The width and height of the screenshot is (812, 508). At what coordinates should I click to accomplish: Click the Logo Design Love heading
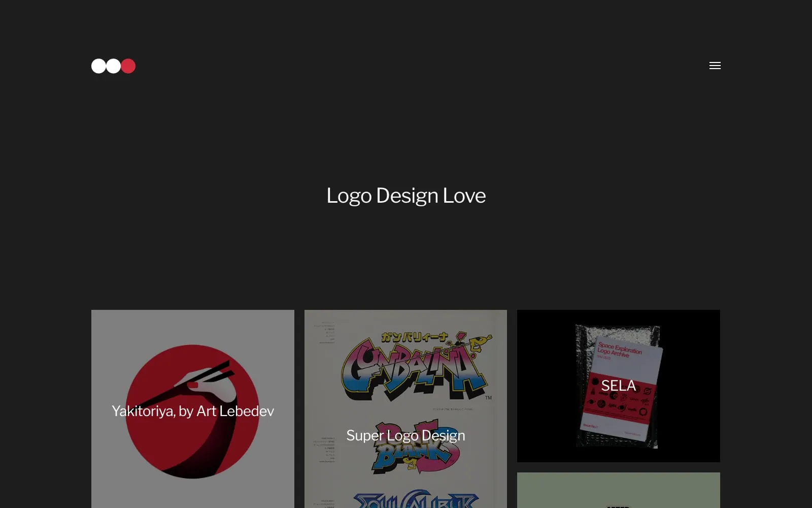tap(406, 196)
